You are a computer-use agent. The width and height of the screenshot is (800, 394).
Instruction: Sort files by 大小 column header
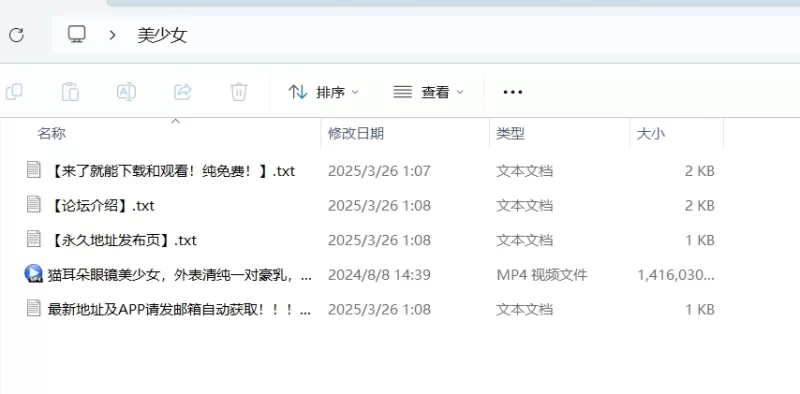pos(651,134)
